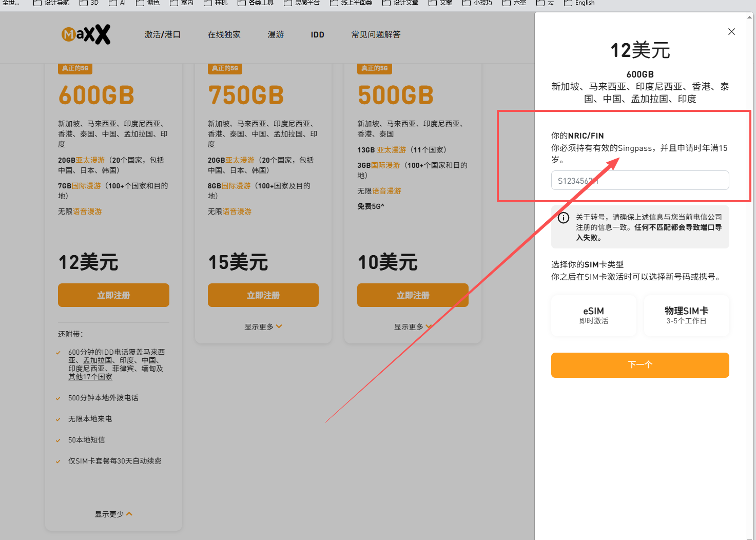Image resolution: width=756 pixels, height=540 pixels.
Task: Click the 10美元 price on 500GB card
Action: (387, 262)
